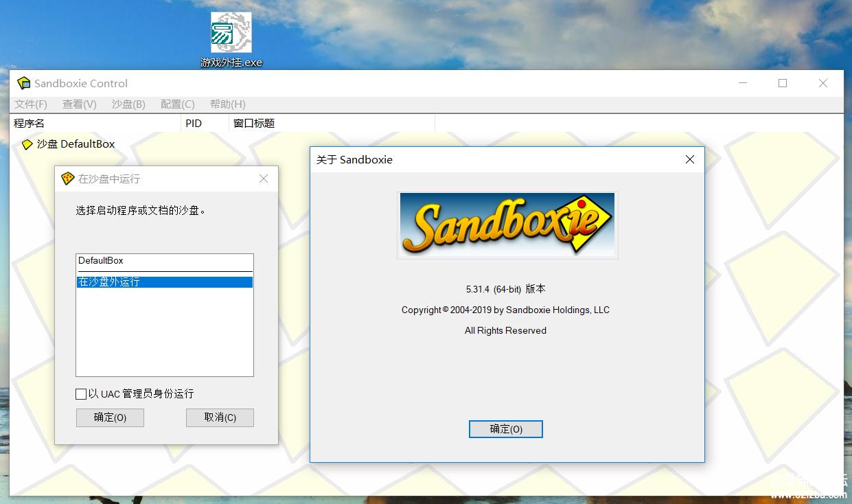Screen dimensions: 852x504
Task: Click the 程序名 column header
Action: (96, 124)
